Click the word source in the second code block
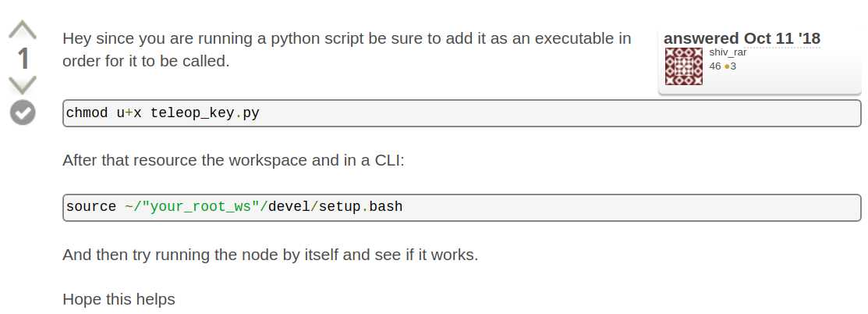 (x=90, y=207)
